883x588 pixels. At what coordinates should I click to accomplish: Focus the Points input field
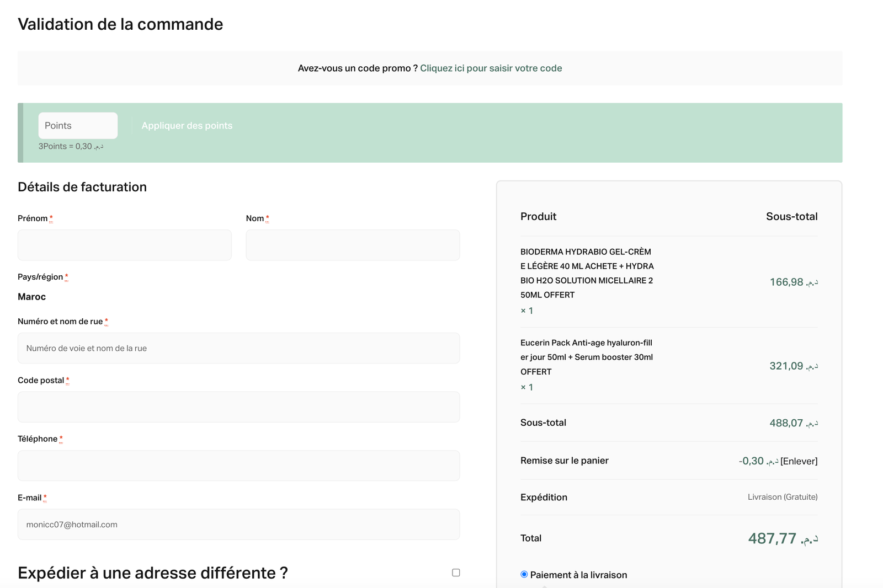(x=78, y=126)
